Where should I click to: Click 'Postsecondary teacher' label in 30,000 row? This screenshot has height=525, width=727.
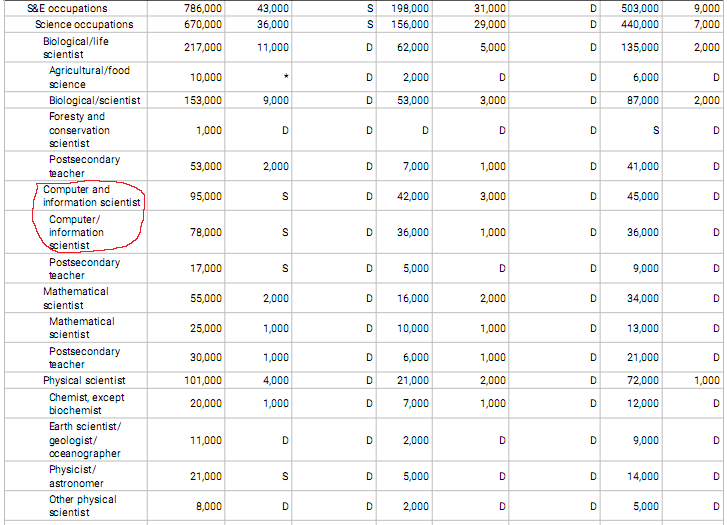84,358
